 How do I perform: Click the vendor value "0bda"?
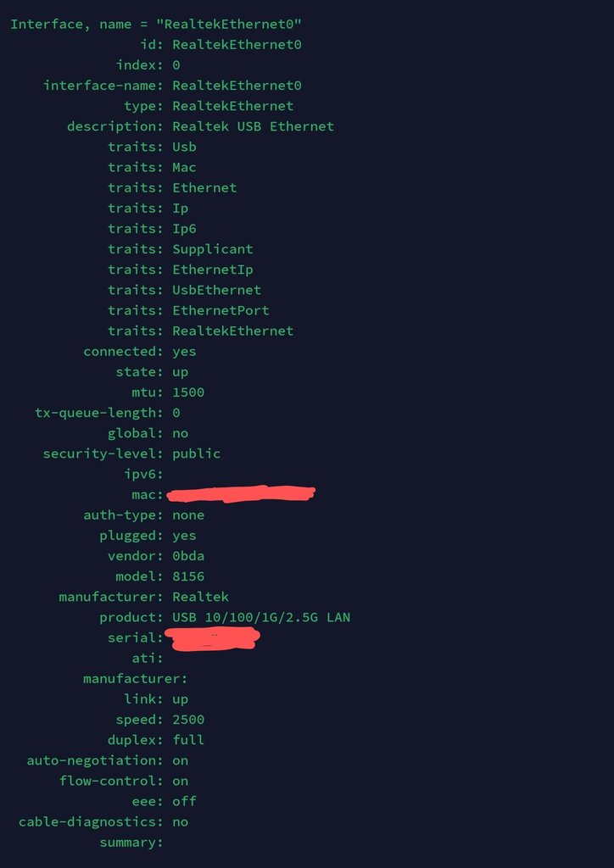[187, 556]
